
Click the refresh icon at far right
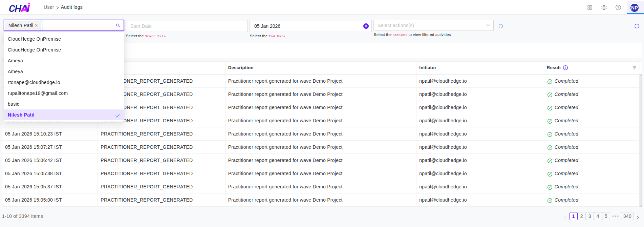637,26
